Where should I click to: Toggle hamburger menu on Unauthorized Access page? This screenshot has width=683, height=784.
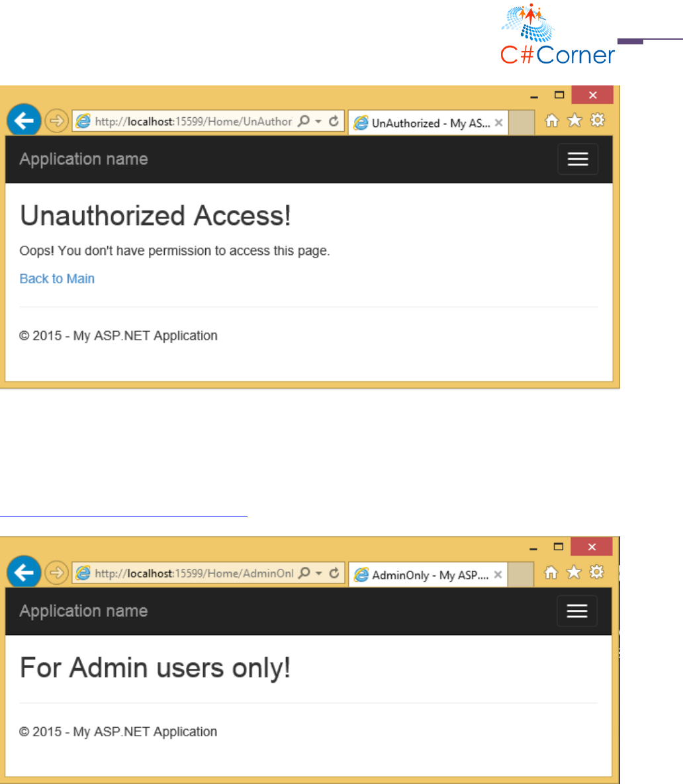pos(578,159)
